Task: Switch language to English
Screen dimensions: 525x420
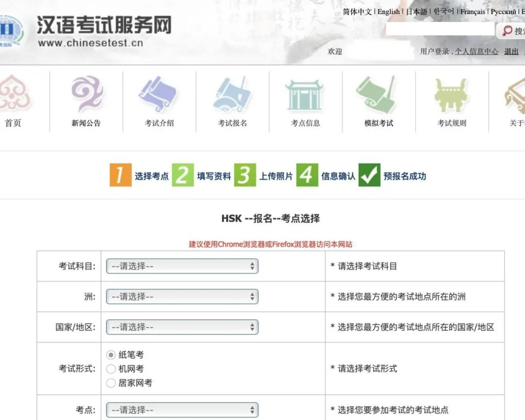Action: [388, 12]
